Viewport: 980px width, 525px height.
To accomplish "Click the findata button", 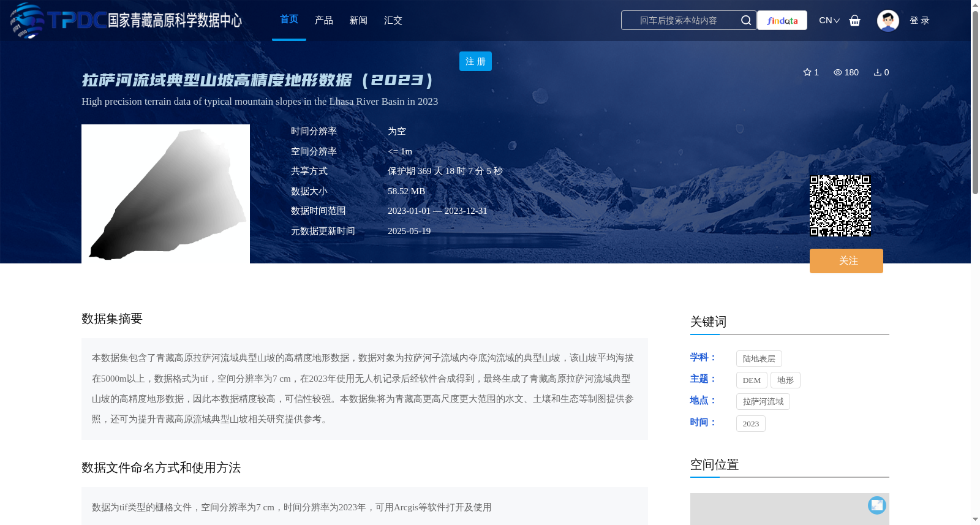I will tap(782, 20).
